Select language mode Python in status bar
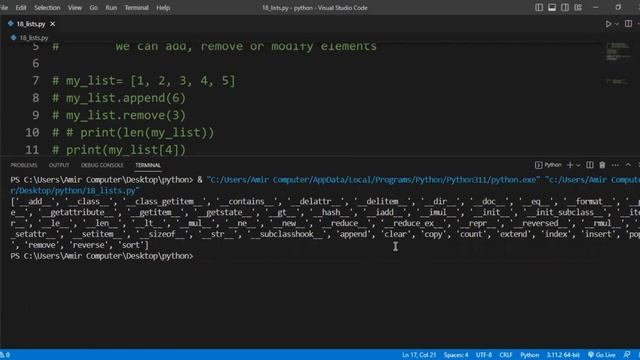Image resolution: width=640 pixels, height=360 pixels. pyautogui.click(x=529, y=355)
